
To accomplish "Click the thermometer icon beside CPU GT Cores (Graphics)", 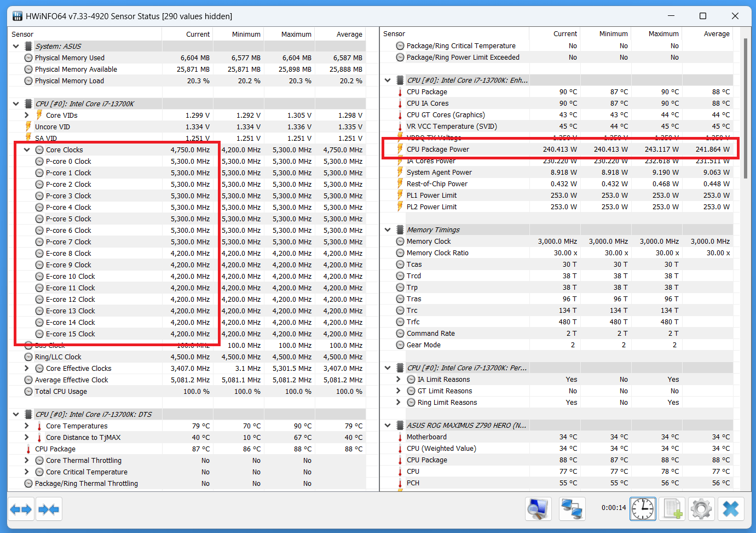I will point(400,115).
